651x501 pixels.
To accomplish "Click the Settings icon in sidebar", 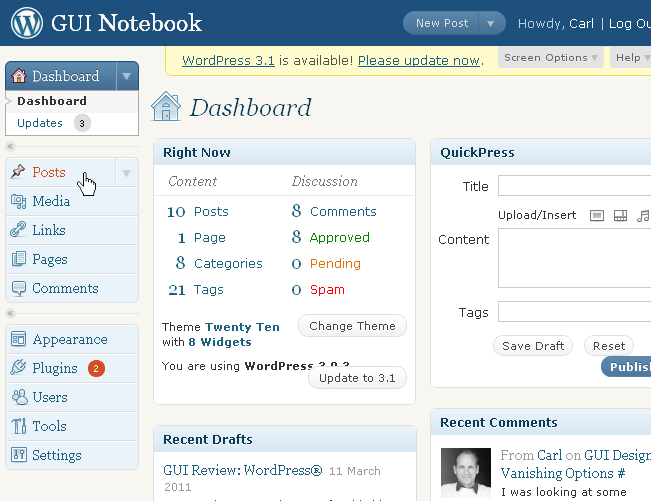I will (x=18, y=455).
